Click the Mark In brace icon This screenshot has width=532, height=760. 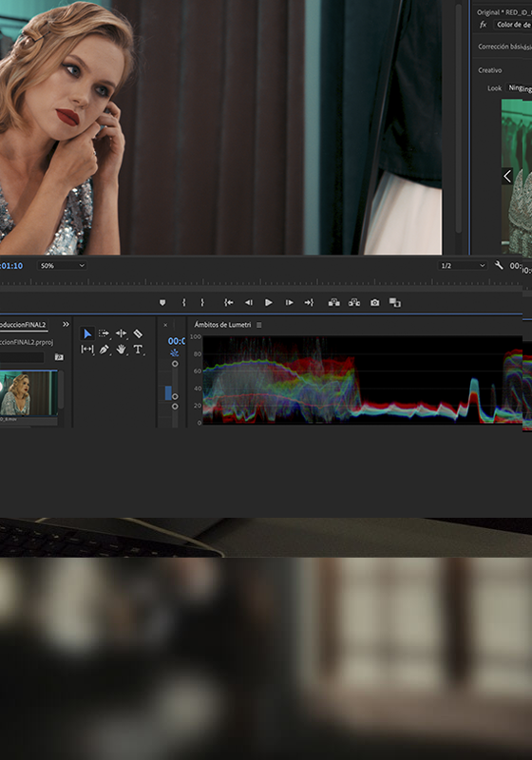coord(183,302)
